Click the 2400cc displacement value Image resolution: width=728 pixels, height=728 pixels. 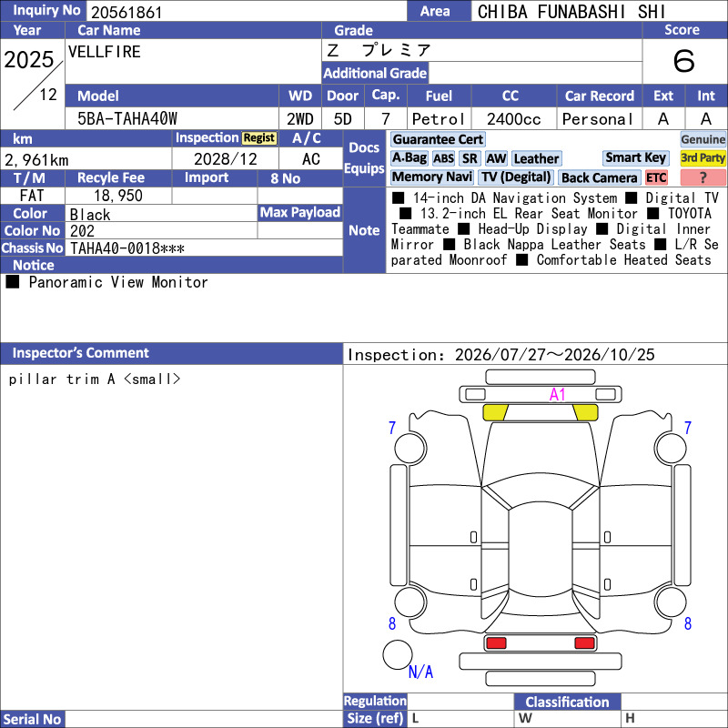point(513,119)
